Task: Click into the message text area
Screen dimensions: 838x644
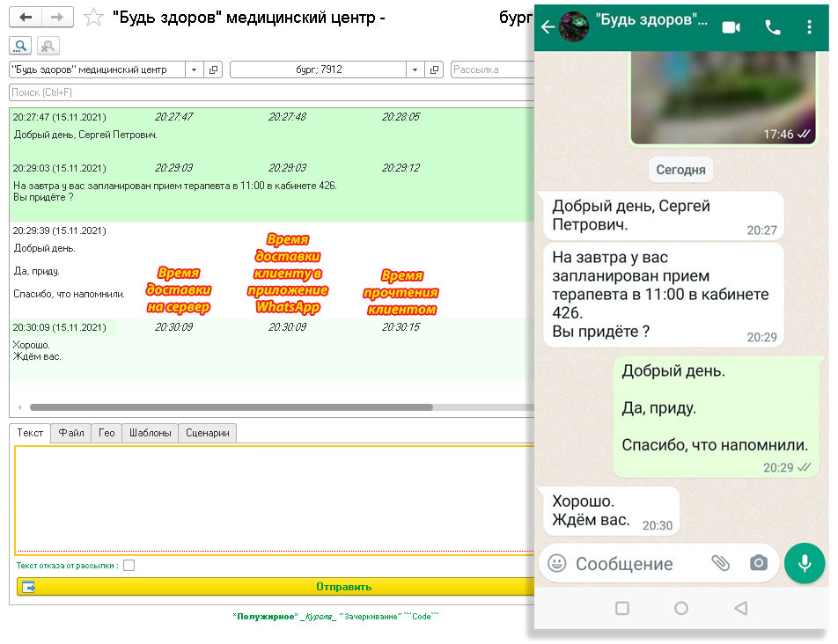Action: pos(275,500)
